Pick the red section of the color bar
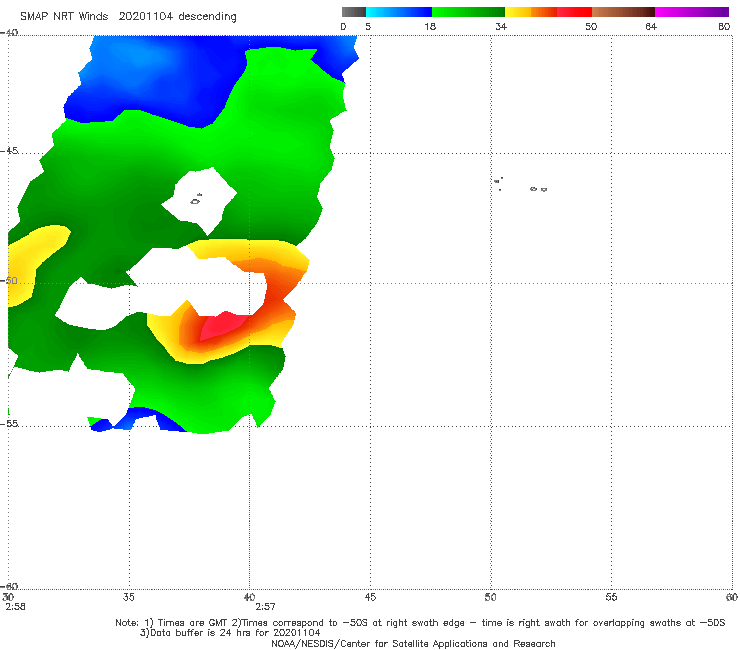The height and width of the screenshot is (650, 740). pos(574,12)
